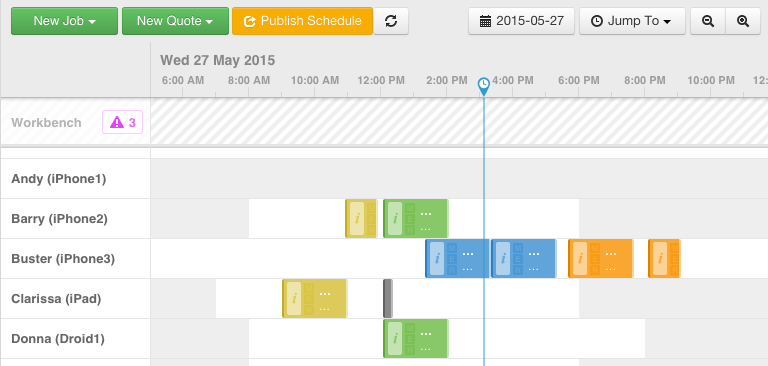Click info icon on Buster's first blue job
Viewport: 768px width, 366px height.
[x=437, y=258]
